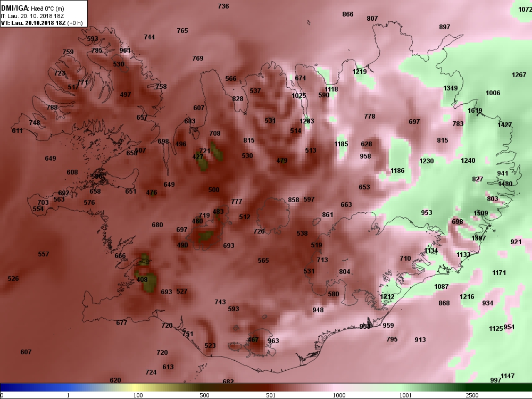Click the map value '427'

[198, 157]
